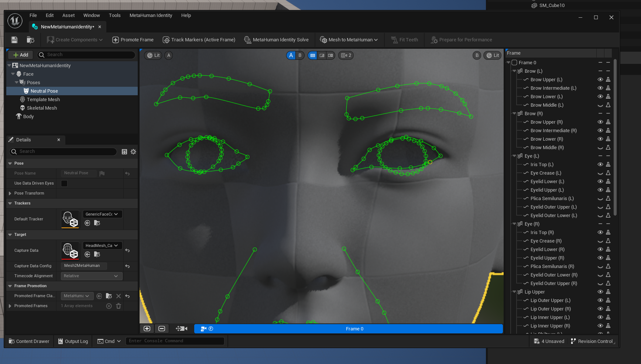Focus the identity tree Search field
The width and height of the screenshot is (641, 364).
(x=87, y=55)
